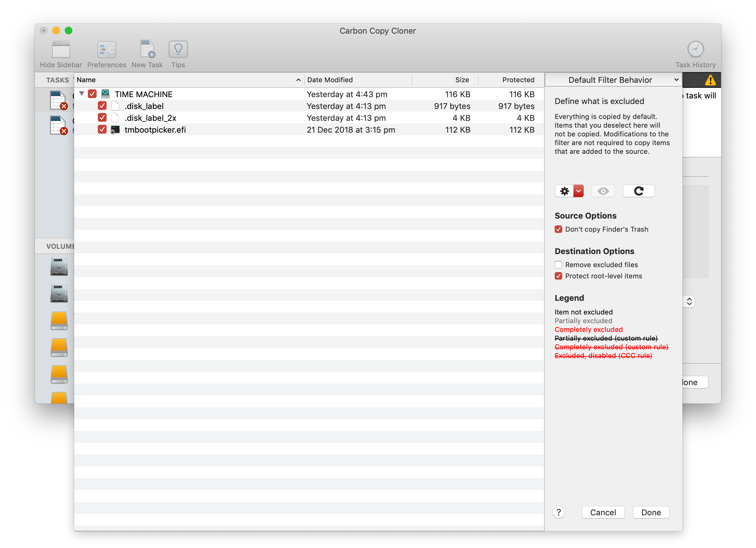The image size is (756, 548).
Task: Click the yellow warning triangle icon
Action: (x=710, y=80)
